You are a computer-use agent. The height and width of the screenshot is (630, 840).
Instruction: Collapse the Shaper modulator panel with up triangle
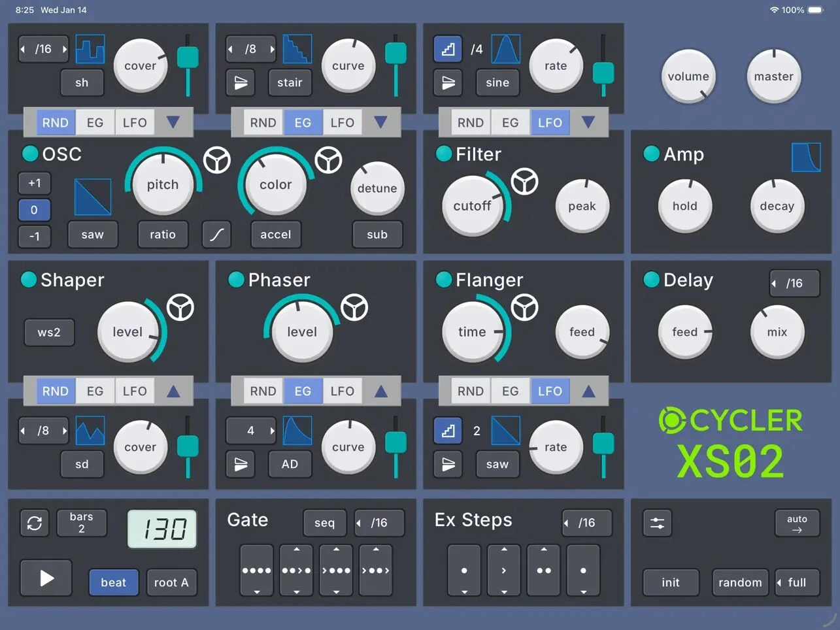pyautogui.click(x=173, y=391)
